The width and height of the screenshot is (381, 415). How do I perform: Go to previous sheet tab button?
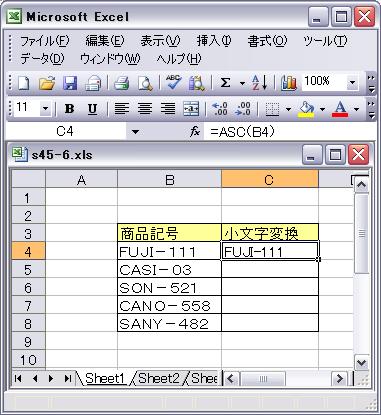(35, 379)
